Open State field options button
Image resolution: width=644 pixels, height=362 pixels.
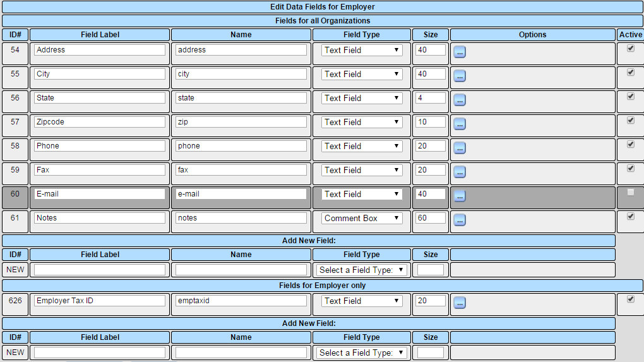460,100
